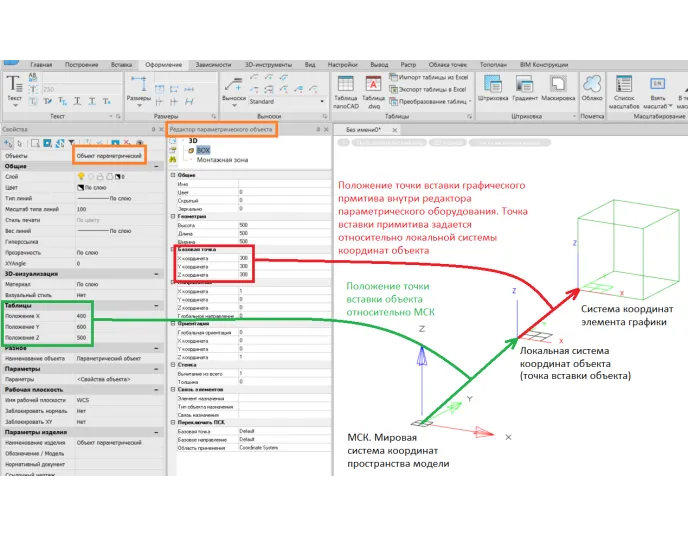Click the Область применения Coordinate System value
Image resolution: width=688 pixels, height=537 pixels.
[285, 448]
